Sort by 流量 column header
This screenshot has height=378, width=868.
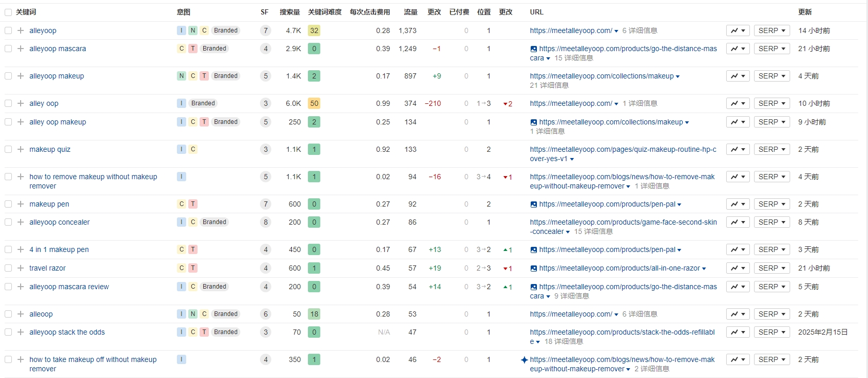(x=411, y=12)
